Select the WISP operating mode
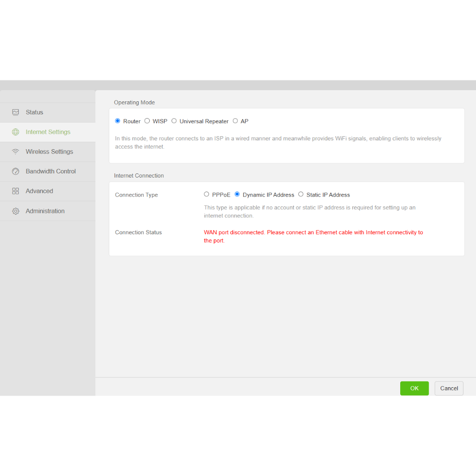The height and width of the screenshot is (476, 476). tap(147, 121)
